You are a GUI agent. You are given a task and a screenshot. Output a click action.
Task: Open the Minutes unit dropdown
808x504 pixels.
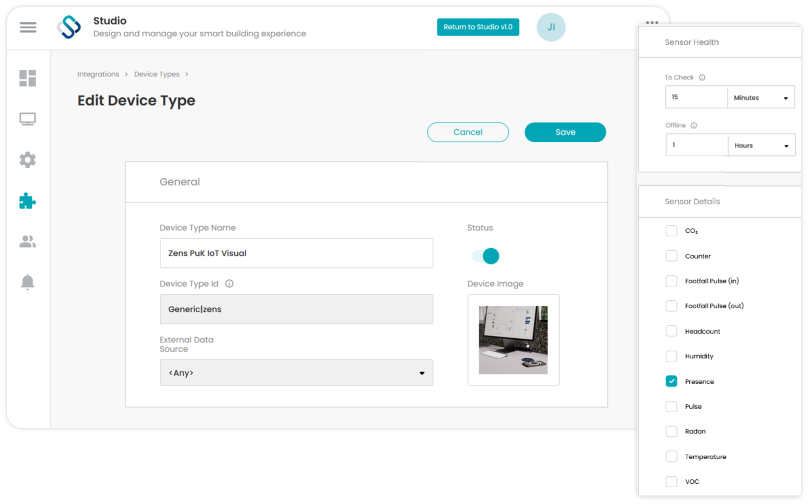(761, 97)
